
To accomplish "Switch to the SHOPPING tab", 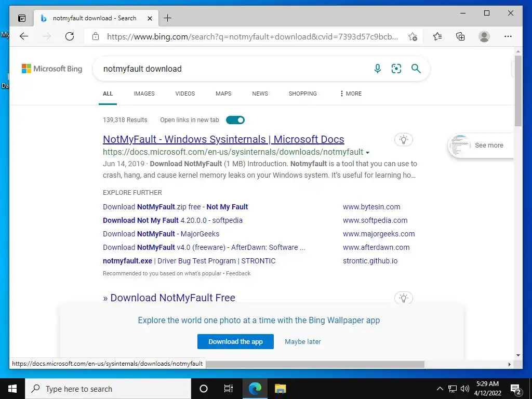I will point(303,94).
